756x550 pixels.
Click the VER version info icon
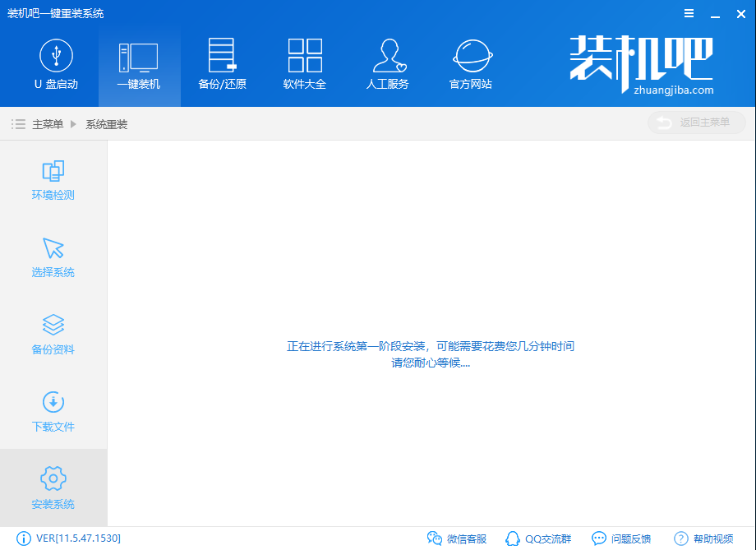(x=24, y=538)
